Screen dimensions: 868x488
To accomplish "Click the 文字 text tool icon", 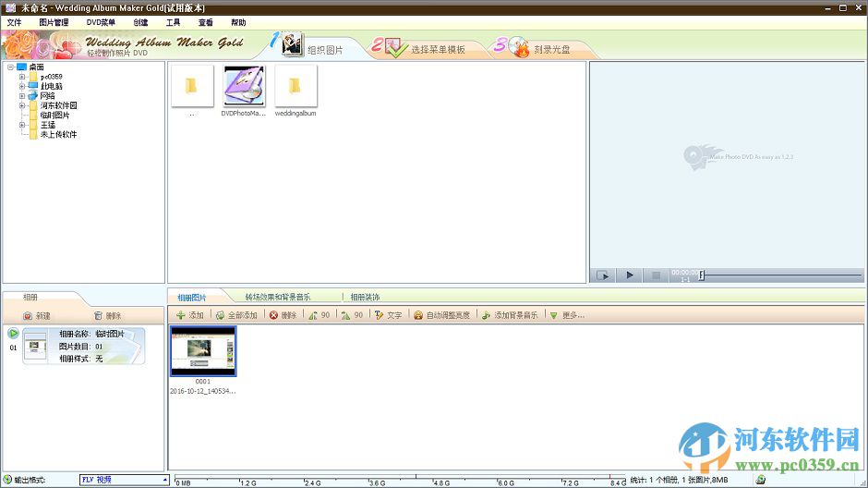I will click(x=379, y=315).
